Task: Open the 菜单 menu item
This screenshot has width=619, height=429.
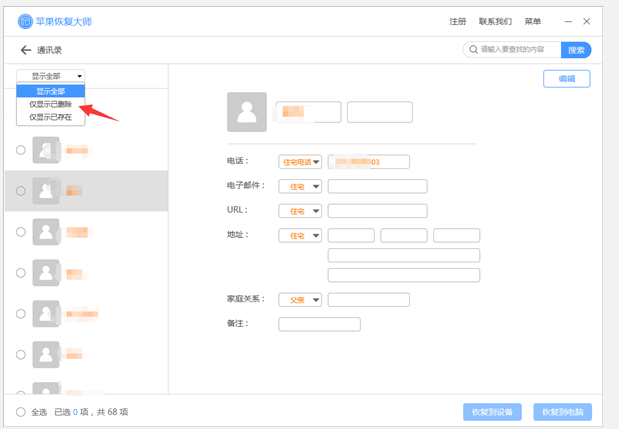Action: pyautogui.click(x=533, y=21)
